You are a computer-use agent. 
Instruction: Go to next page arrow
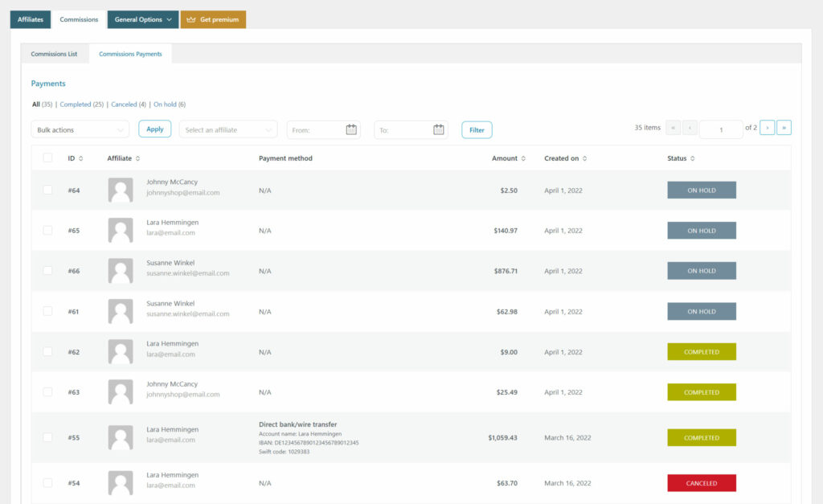tap(767, 128)
